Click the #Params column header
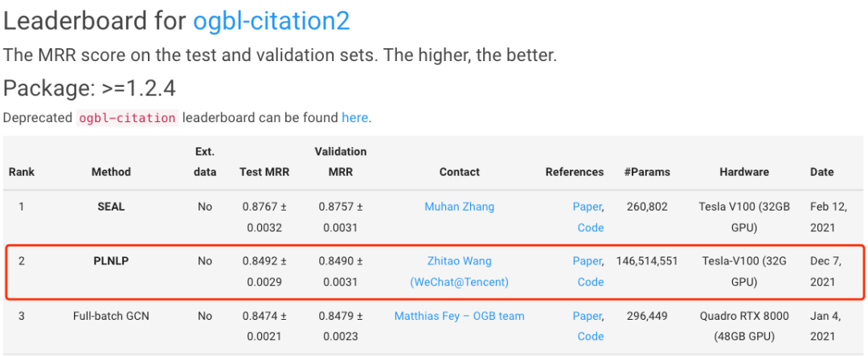The width and height of the screenshot is (868, 356). tap(646, 172)
